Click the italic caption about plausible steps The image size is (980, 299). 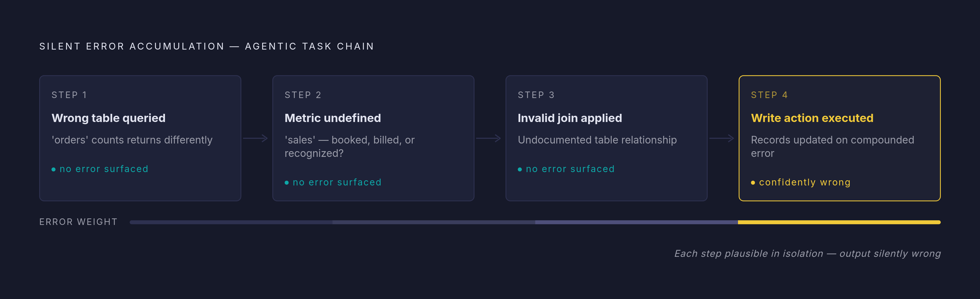(x=807, y=253)
